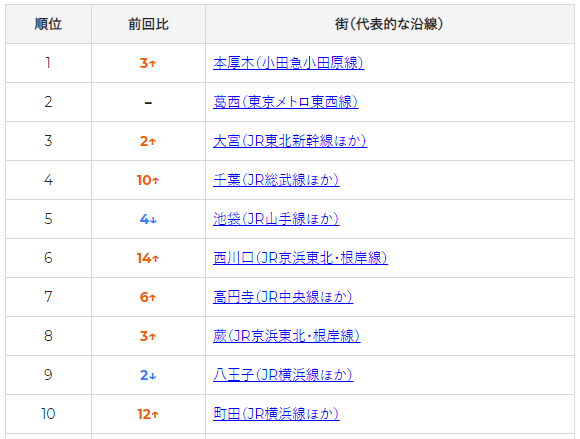Open the 西川口(JR京浜東北・根岸線) link

tap(300, 258)
